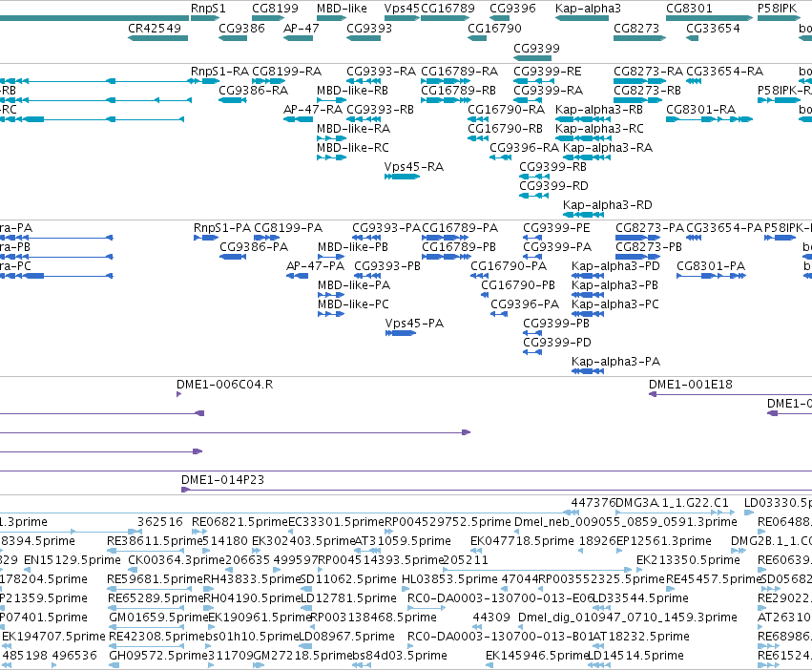
Task: Click the MBD-like-PC protein label
Action: [x=353, y=304]
